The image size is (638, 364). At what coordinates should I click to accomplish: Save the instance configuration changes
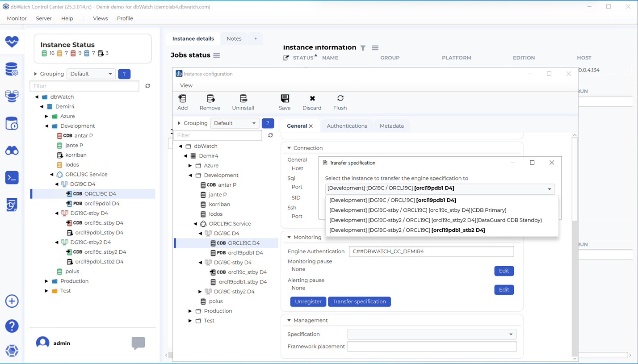click(285, 99)
